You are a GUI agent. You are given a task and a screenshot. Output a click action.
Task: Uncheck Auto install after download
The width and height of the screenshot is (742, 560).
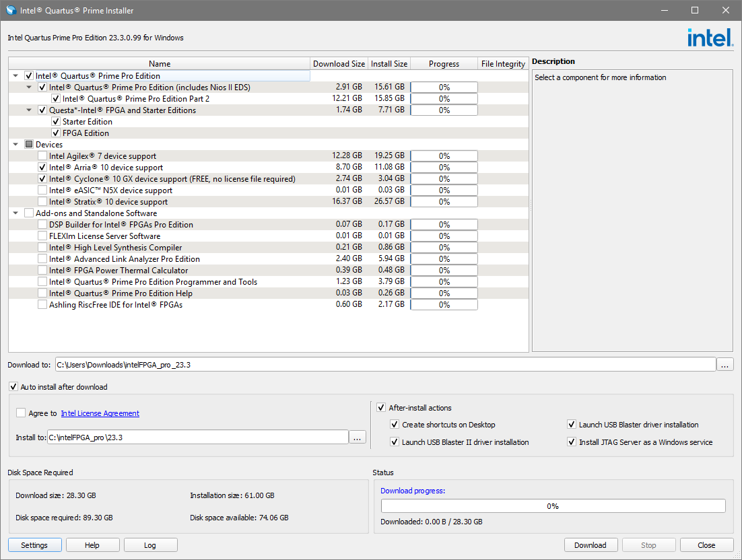[x=13, y=387]
